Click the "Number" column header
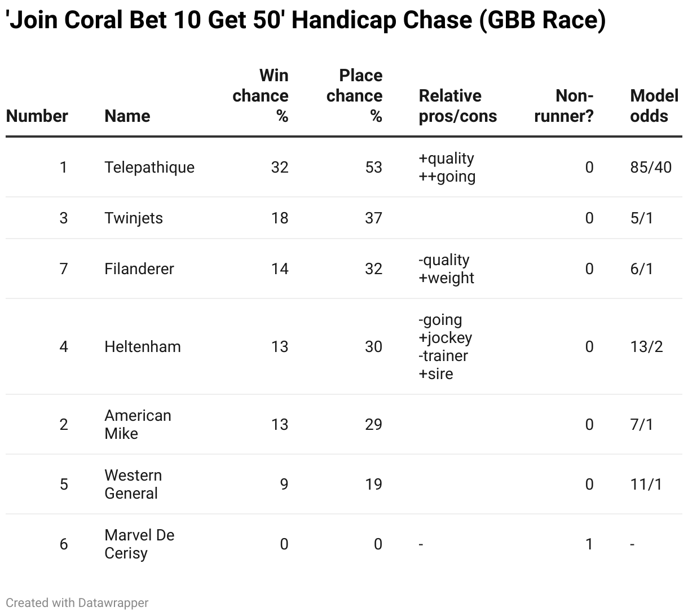Screen dimensions: 688x616 click(37, 116)
